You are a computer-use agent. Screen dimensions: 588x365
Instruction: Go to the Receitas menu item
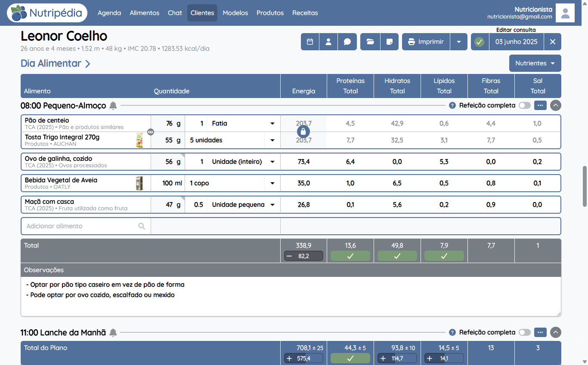(305, 13)
